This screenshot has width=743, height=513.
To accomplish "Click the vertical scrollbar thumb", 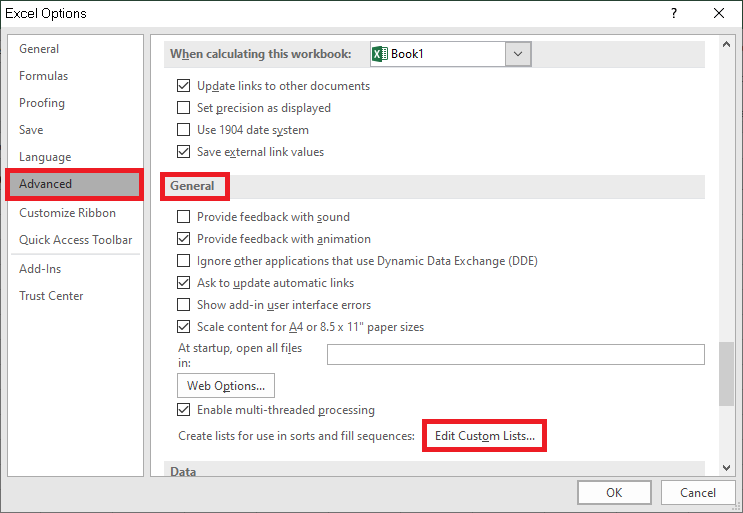I will pyautogui.click(x=726, y=373).
